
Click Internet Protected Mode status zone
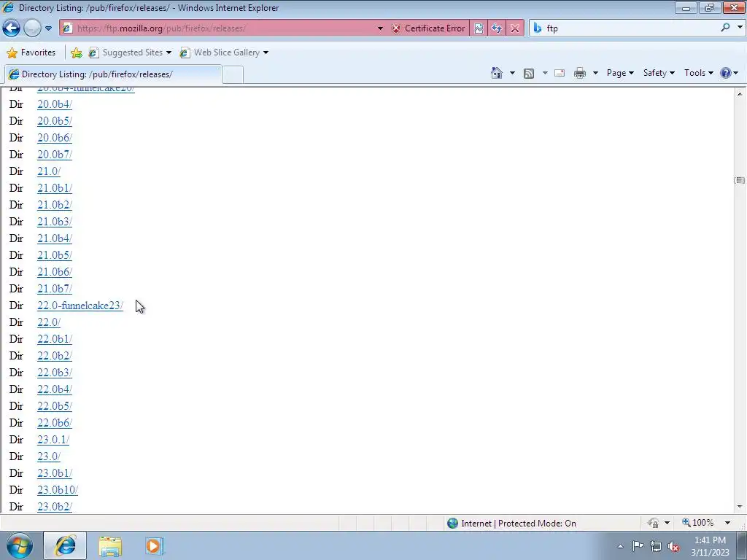pos(511,524)
